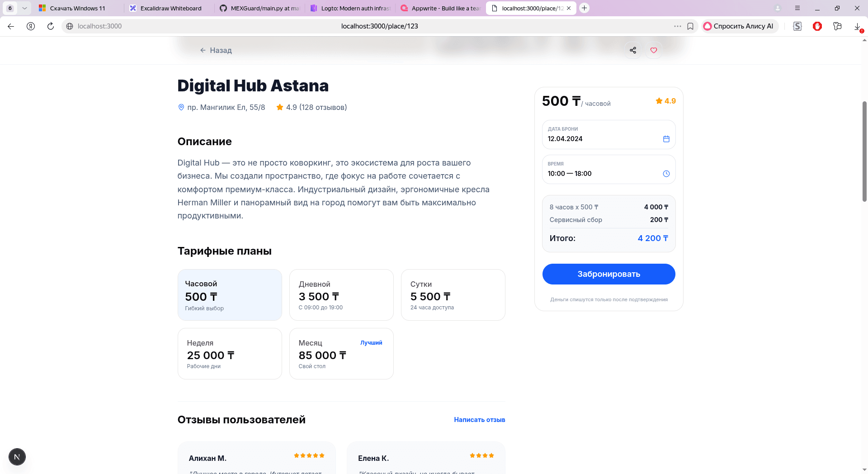Click the browser back arrow

click(x=11, y=26)
